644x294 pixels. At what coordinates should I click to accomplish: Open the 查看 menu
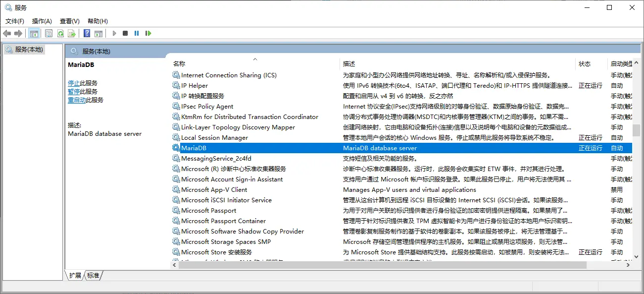point(69,21)
